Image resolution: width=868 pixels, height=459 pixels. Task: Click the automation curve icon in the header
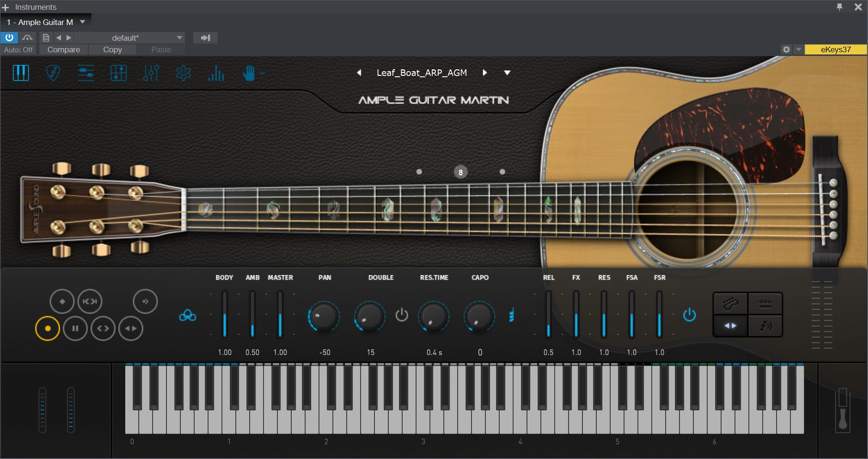[28, 37]
